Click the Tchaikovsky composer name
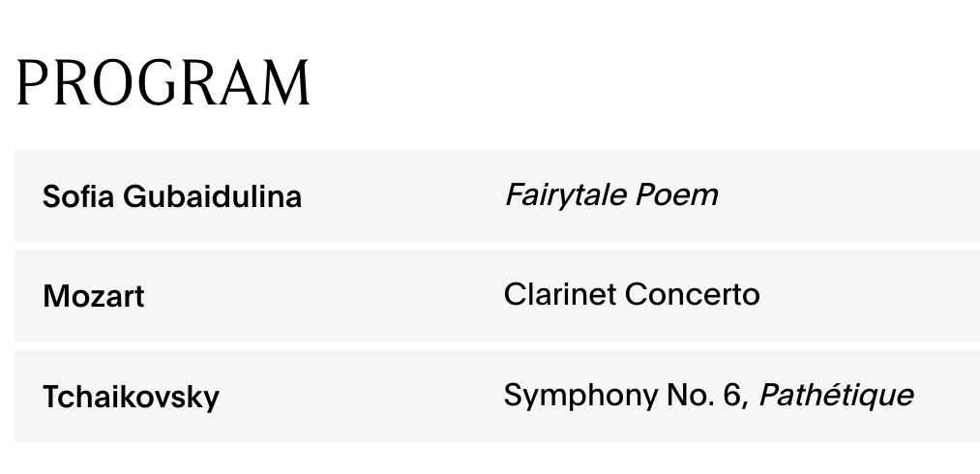980x474 pixels. [x=131, y=397]
